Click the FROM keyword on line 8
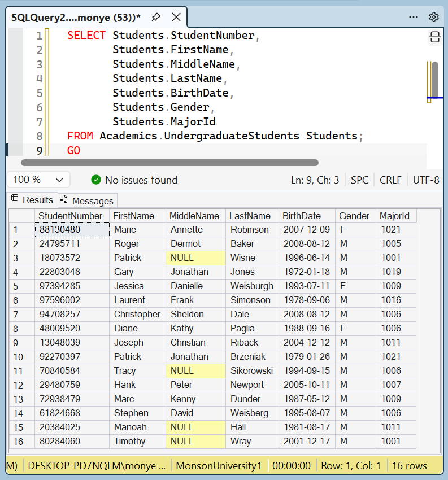Image resolution: width=448 pixels, height=480 pixels. (x=80, y=136)
